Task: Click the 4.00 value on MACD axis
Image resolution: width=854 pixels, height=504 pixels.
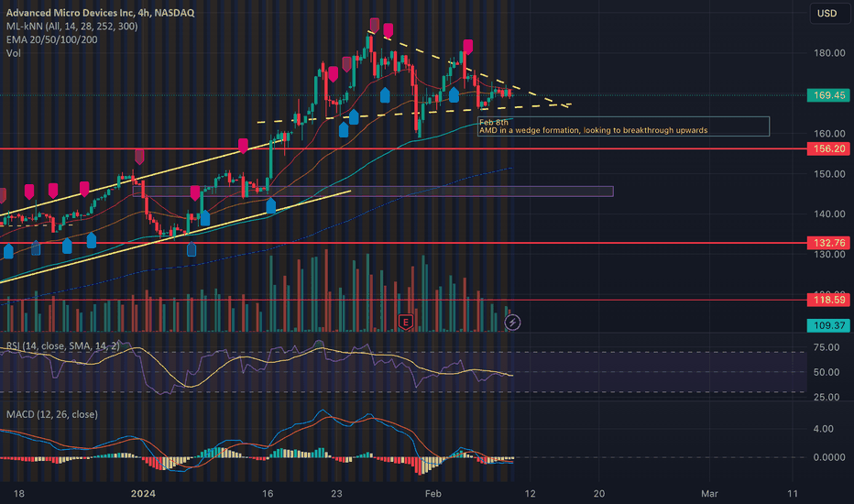Action: coord(823,429)
